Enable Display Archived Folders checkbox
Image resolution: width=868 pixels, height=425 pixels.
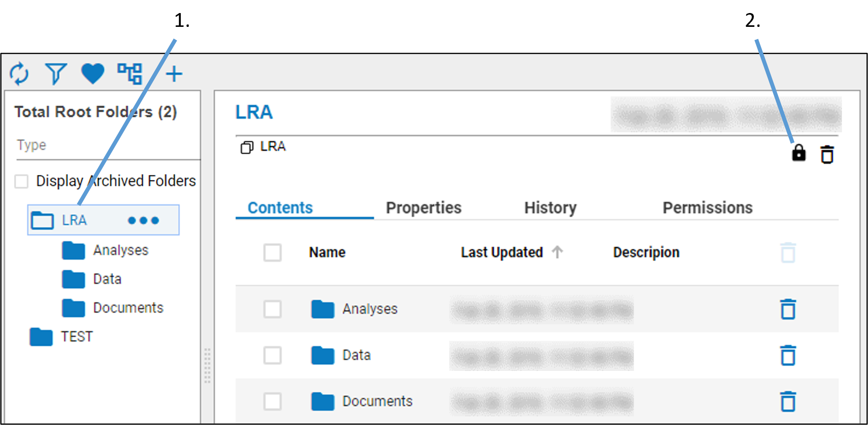(21, 182)
